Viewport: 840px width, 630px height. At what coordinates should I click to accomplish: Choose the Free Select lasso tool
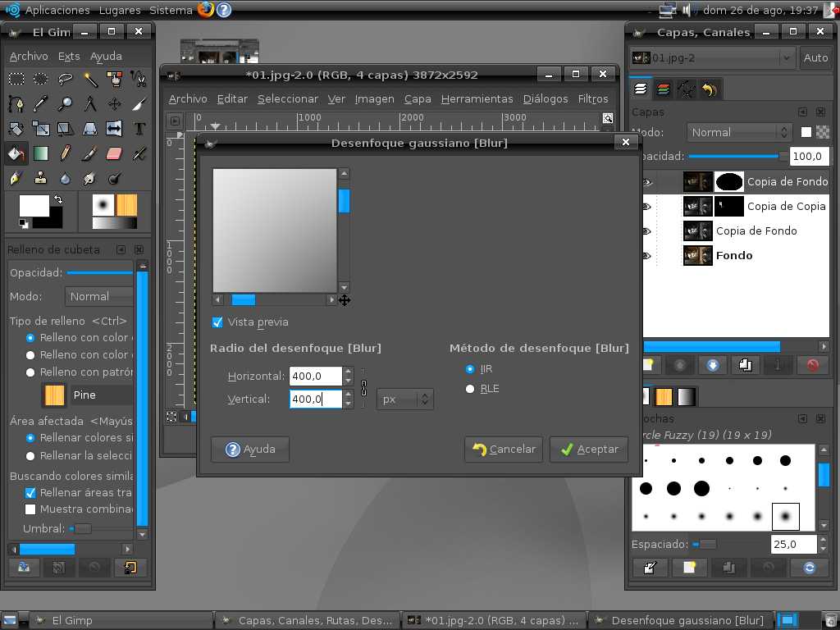(x=66, y=80)
